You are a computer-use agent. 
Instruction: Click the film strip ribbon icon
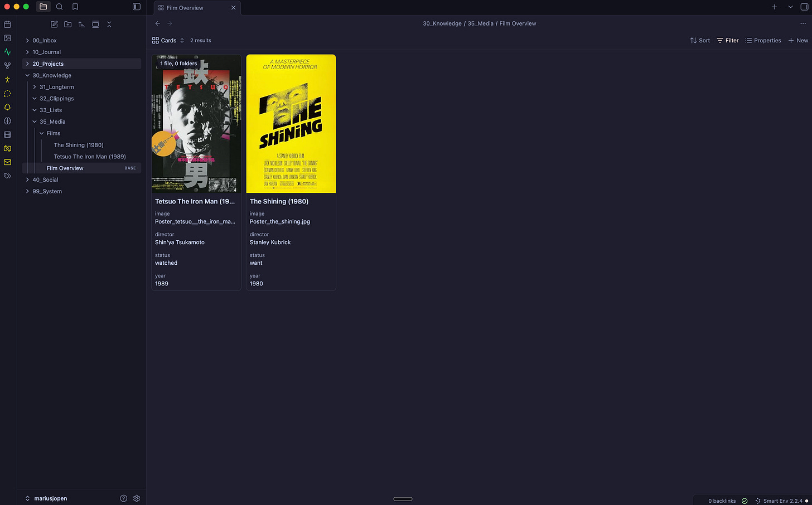7,134
